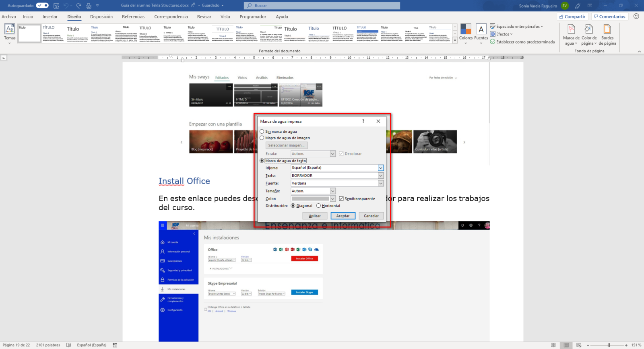
Task: Click the Aplicar button
Action: (315, 216)
